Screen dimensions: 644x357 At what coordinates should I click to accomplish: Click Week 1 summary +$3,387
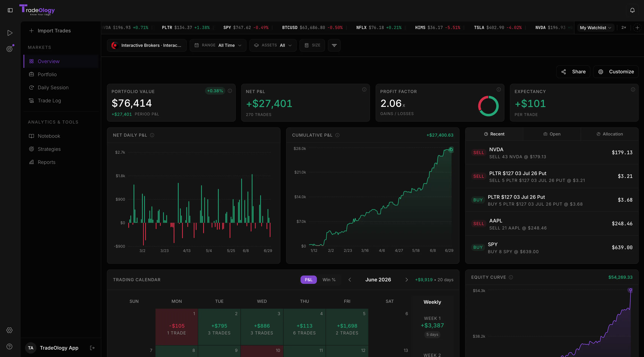pyautogui.click(x=432, y=327)
